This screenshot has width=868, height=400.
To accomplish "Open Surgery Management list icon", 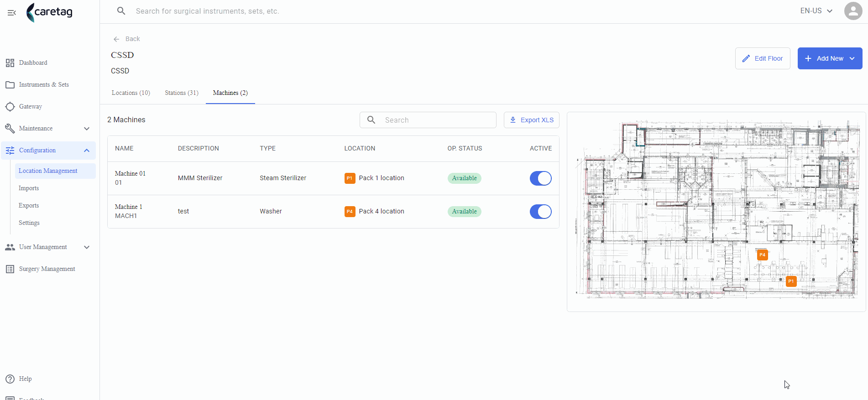I will coord(10,269).
